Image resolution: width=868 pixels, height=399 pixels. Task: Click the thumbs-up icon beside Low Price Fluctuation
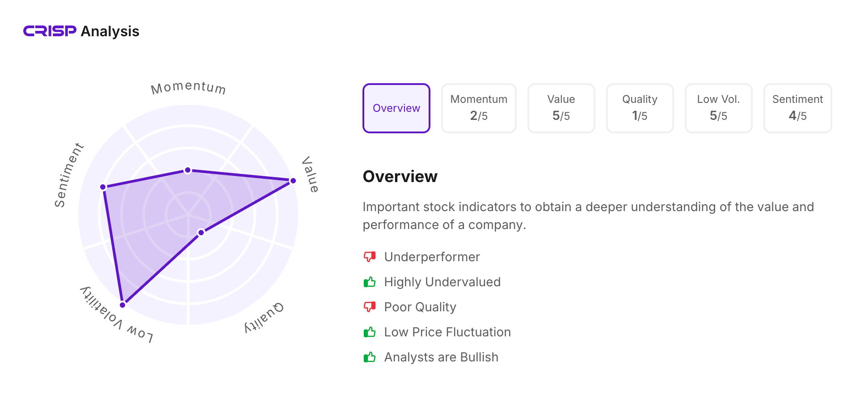click(370, 332)
